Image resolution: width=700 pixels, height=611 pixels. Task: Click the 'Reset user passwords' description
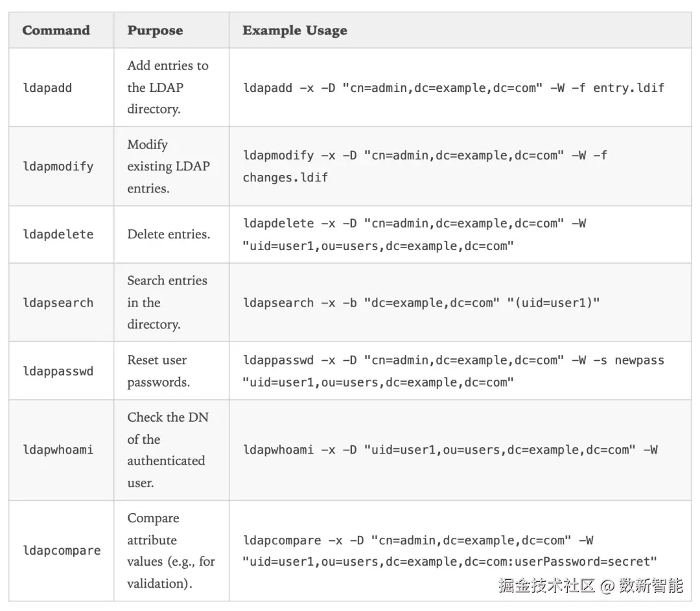click(159, 371)
